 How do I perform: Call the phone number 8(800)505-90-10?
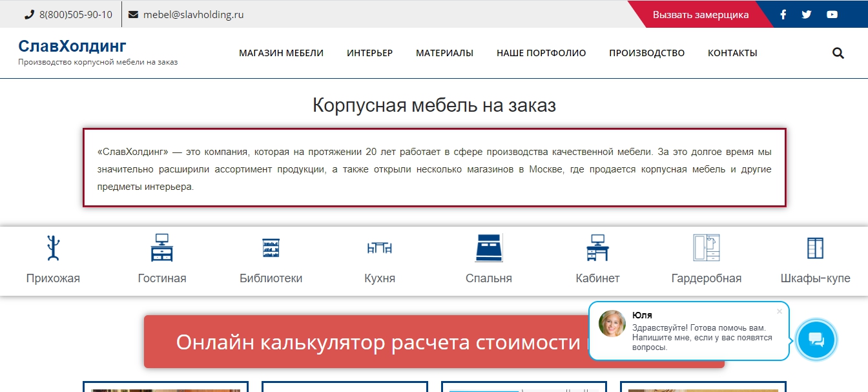click(76, 14)
